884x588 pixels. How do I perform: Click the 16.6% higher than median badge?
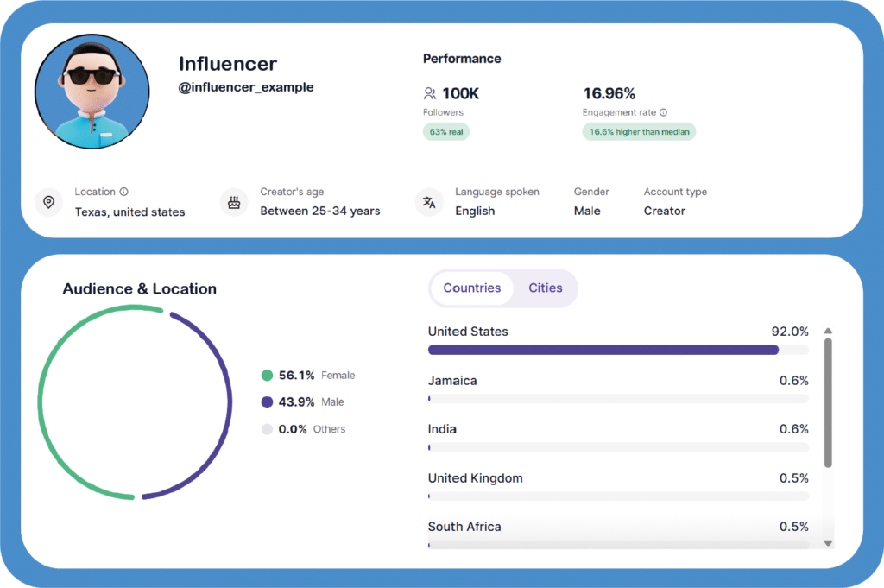coord(639,132)
